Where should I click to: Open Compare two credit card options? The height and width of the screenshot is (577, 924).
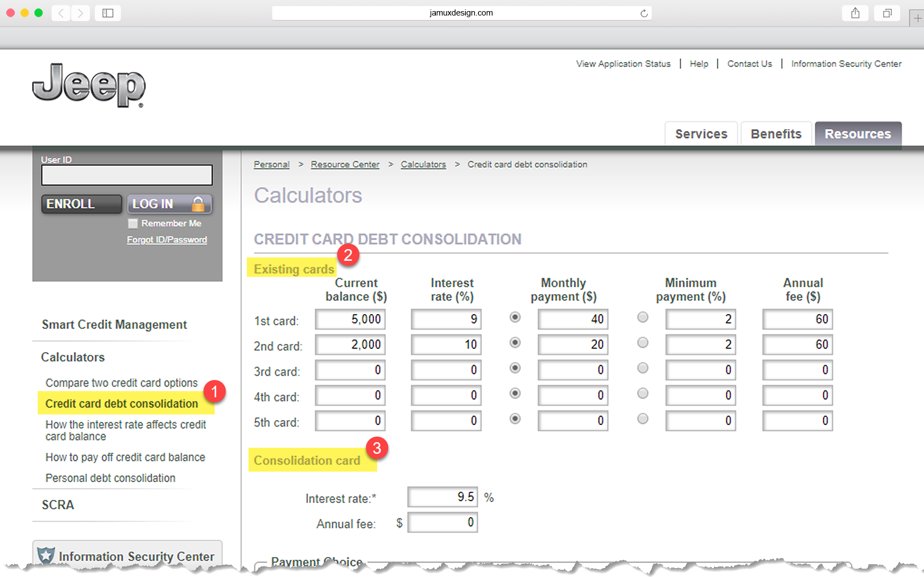point(121,383)
